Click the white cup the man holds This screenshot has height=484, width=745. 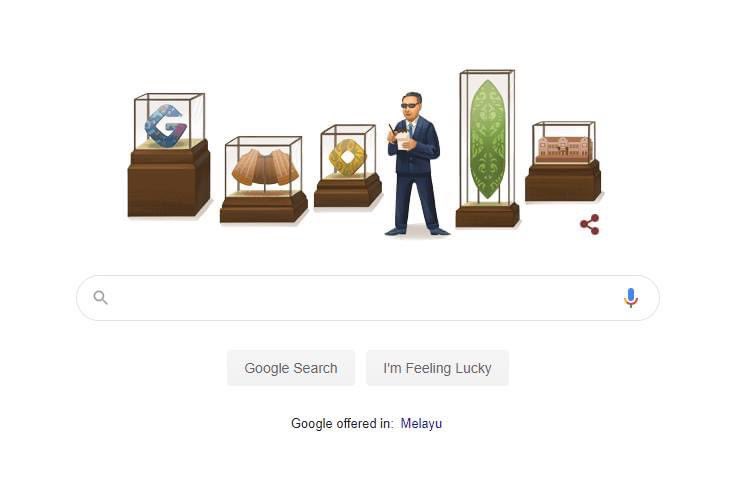tap(403, 141)
